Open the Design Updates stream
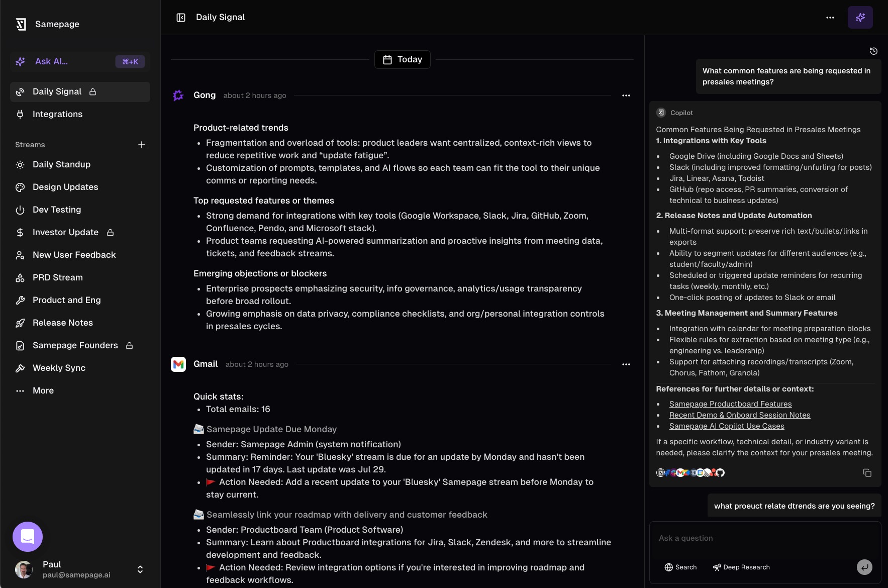888x588 pixels. (x=80, y=187)
